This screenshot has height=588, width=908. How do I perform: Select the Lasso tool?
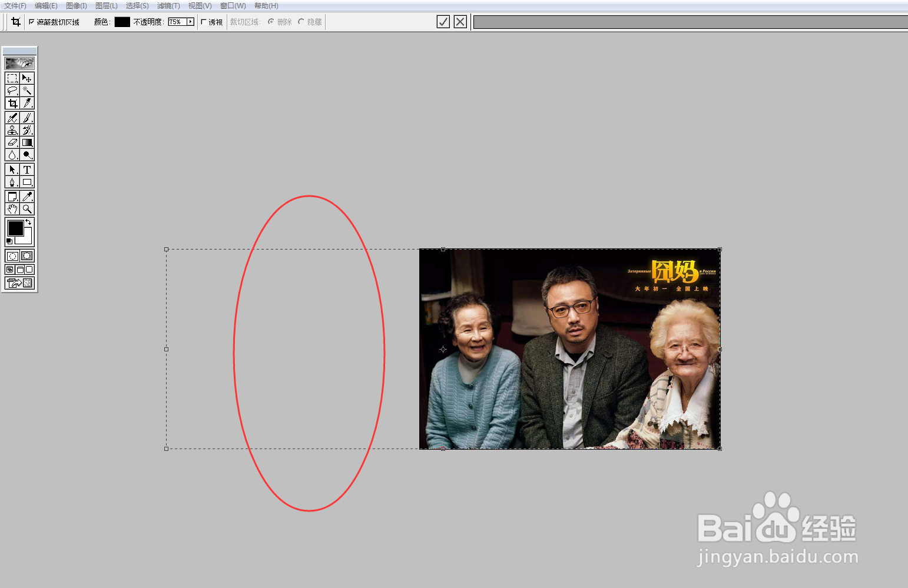click(x=12, y=91)
